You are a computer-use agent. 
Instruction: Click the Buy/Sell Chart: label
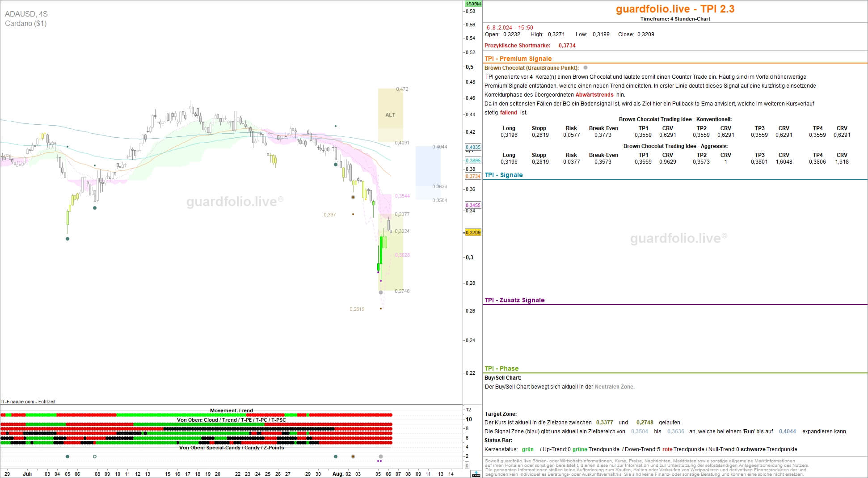(x=503, y=378)
